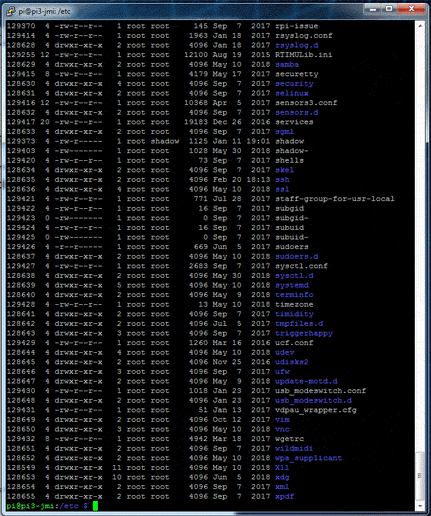Maximize the PuTTY terminal window
Screen dimensions: 431x516
(389, 9)
